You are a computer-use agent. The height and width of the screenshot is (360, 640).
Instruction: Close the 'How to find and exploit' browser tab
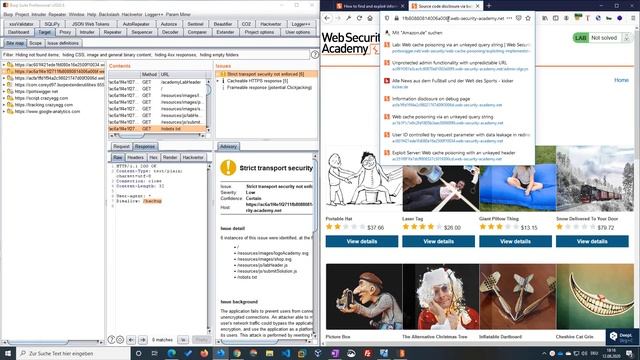[402, 6]
